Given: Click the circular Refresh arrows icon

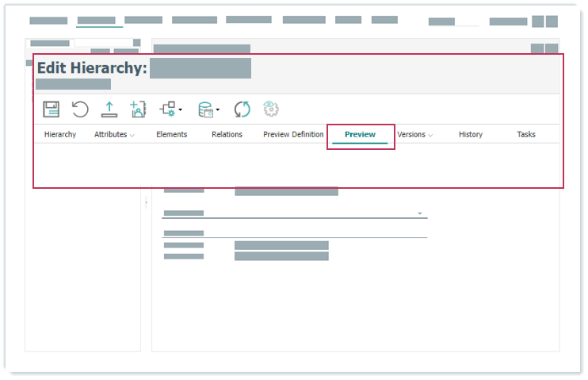Looking at the screenshot, I should 242,109.
